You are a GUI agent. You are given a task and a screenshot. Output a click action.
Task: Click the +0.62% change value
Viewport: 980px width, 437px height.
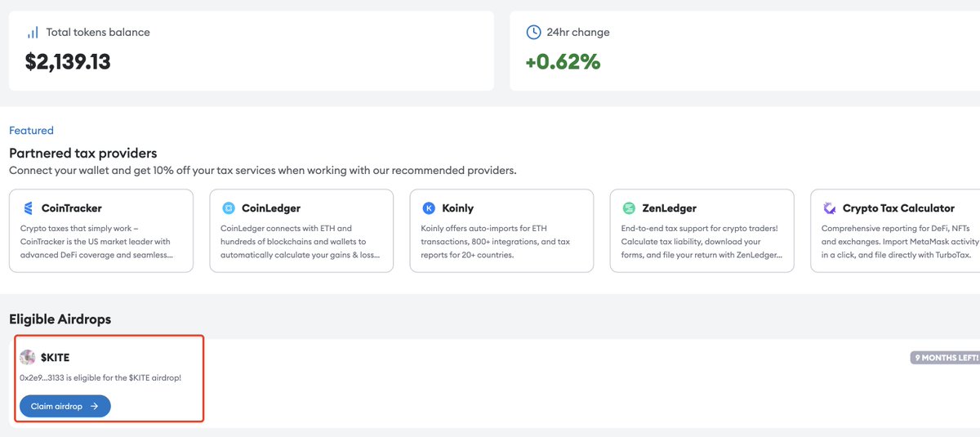[x=563, y=61]
